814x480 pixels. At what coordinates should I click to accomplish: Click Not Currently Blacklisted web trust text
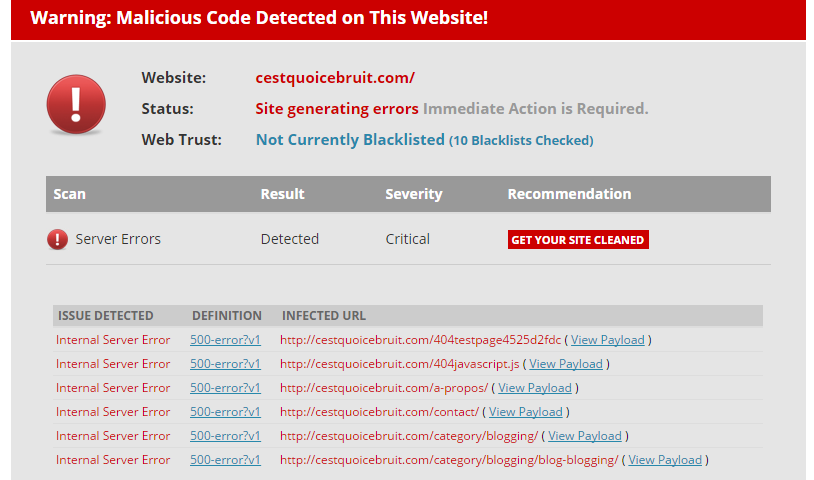point(350,140)
